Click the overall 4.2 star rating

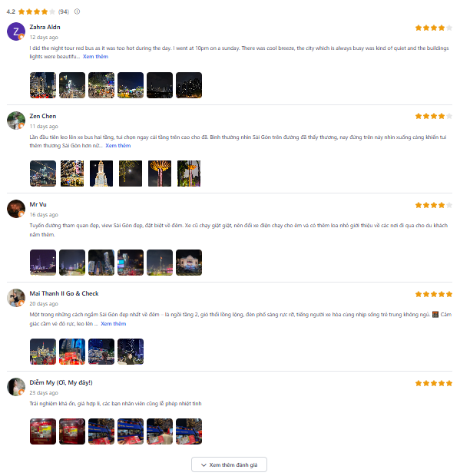(x=36, y=12)
